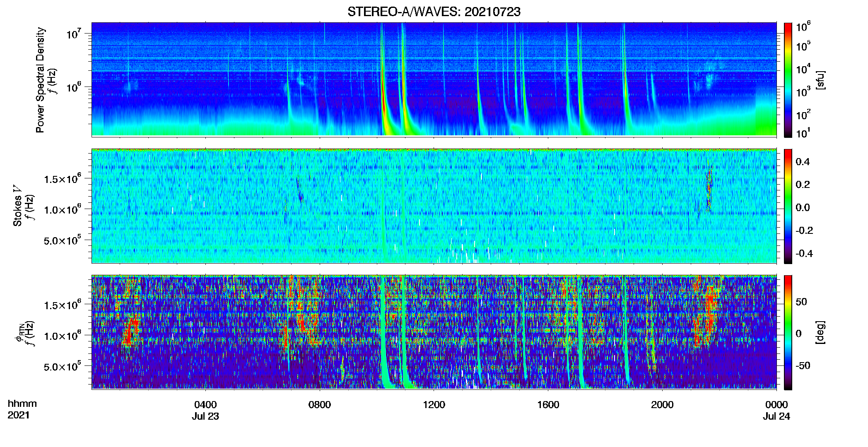
Task: Click the 0000 time tick label
Action: [776, 405]
